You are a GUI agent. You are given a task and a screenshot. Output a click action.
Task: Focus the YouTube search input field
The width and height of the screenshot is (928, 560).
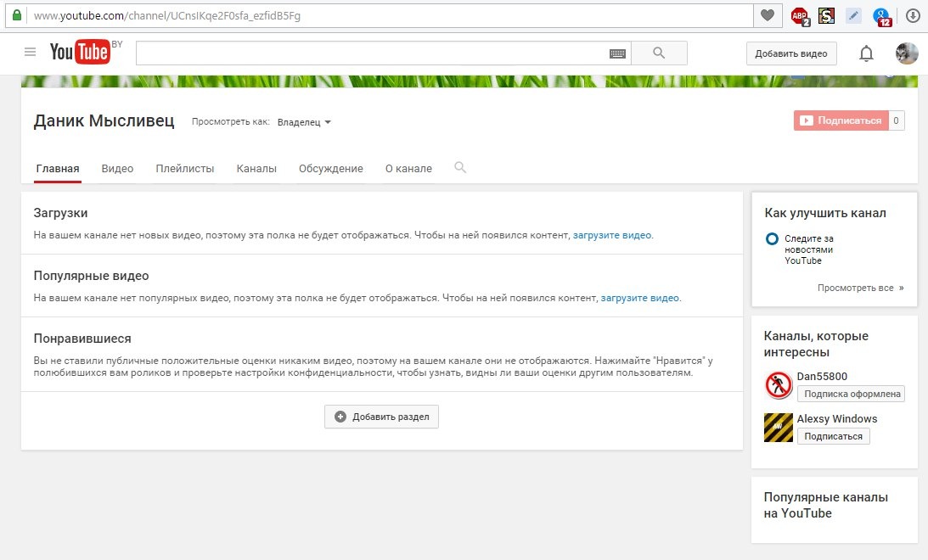click(x=372, y=53)
